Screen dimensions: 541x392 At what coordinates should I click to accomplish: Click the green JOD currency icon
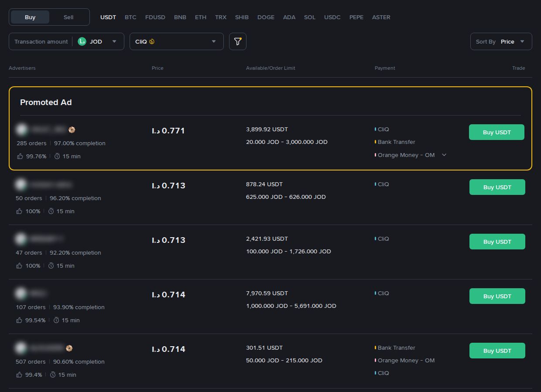pos(82,41)
